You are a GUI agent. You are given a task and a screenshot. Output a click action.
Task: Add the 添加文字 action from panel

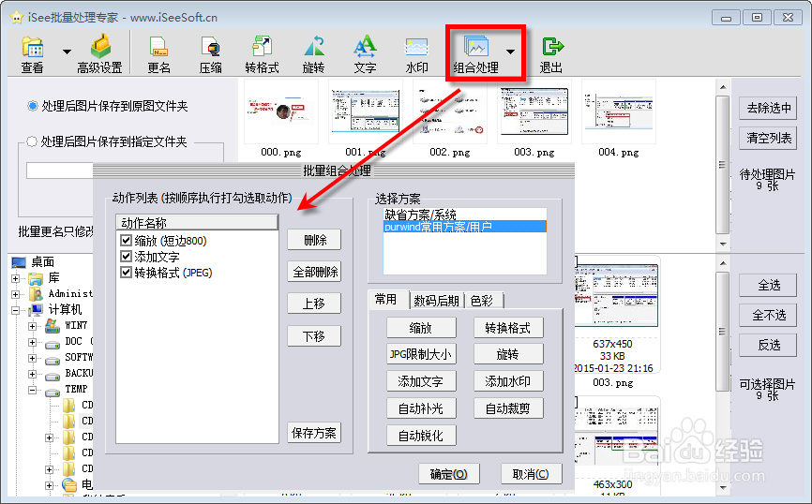coord(421,381)
